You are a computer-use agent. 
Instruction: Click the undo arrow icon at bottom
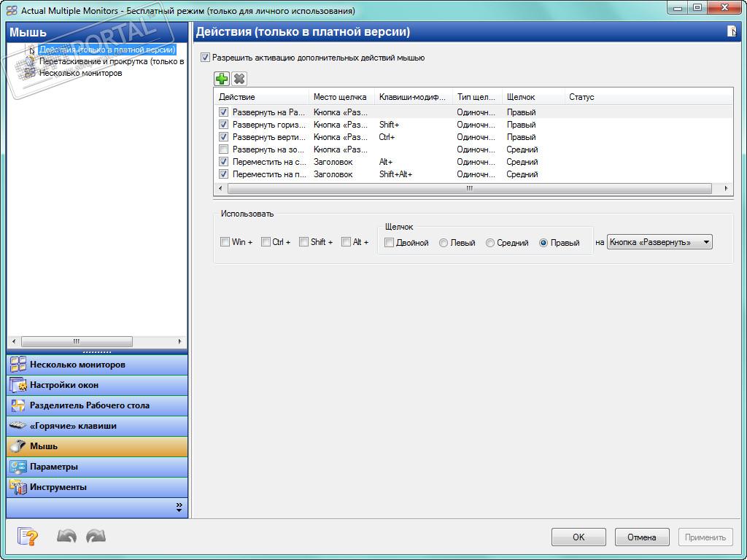coord(66,537)
